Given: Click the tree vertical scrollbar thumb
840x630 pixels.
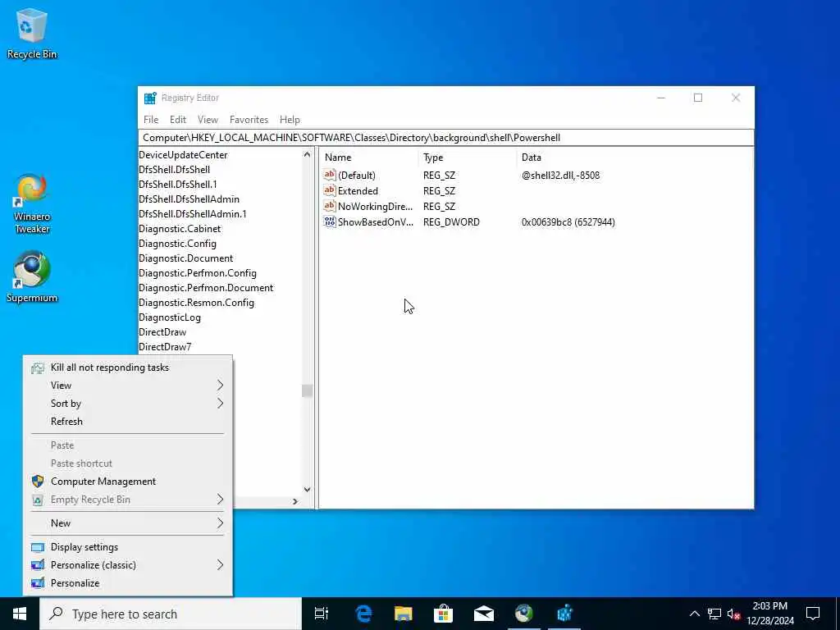Looking at the screenshot, I should pos(307,390).
